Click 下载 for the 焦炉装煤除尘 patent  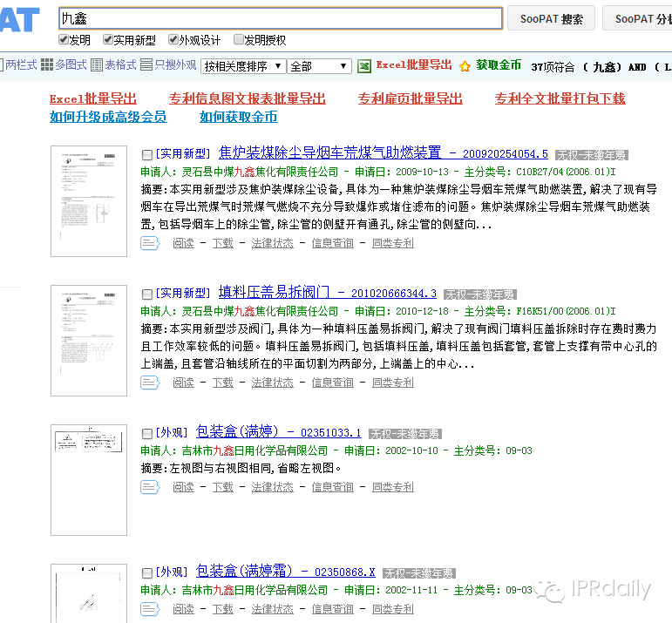[223, 243]
